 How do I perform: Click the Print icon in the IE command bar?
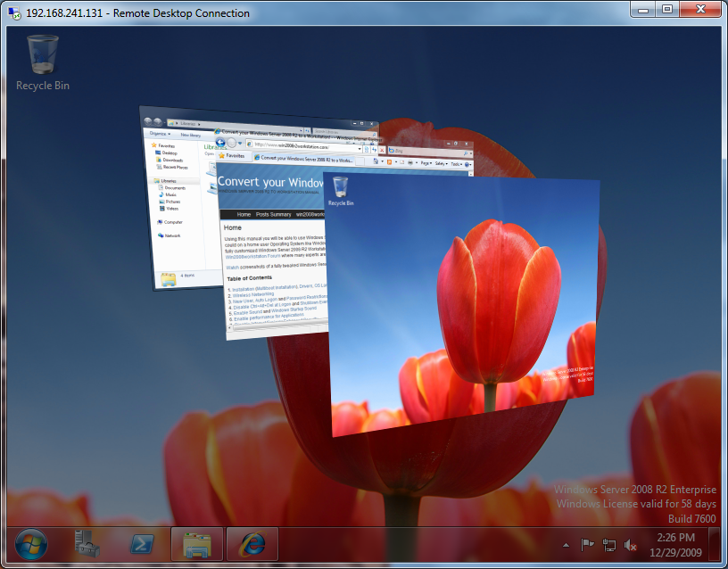tap(410, 162)
